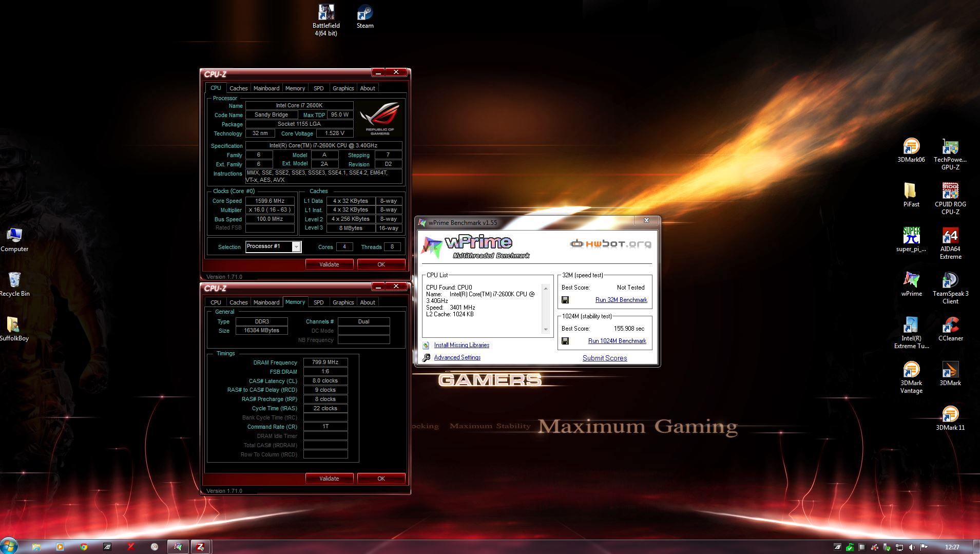Click the down arrow of CPU List scrollbar
980x554 pixels.
(546, 330)
